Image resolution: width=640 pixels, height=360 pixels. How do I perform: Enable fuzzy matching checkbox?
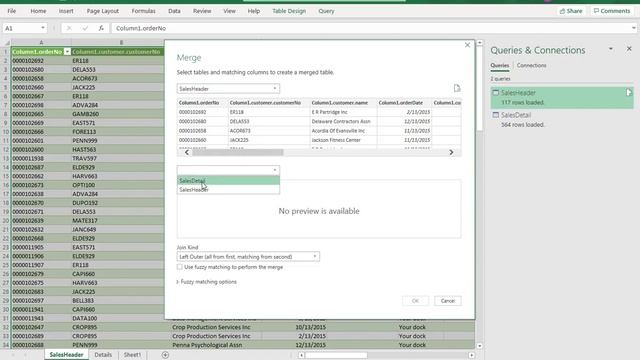180,267
